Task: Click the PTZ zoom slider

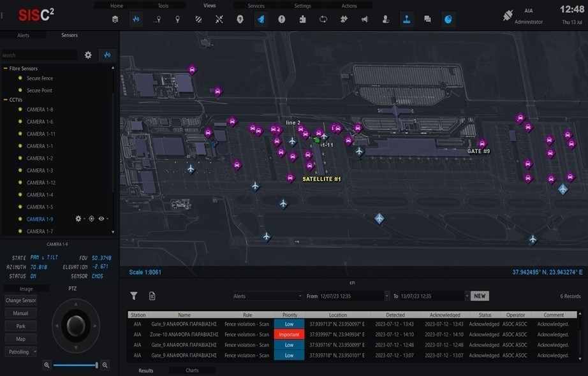Action: [75, 365]
